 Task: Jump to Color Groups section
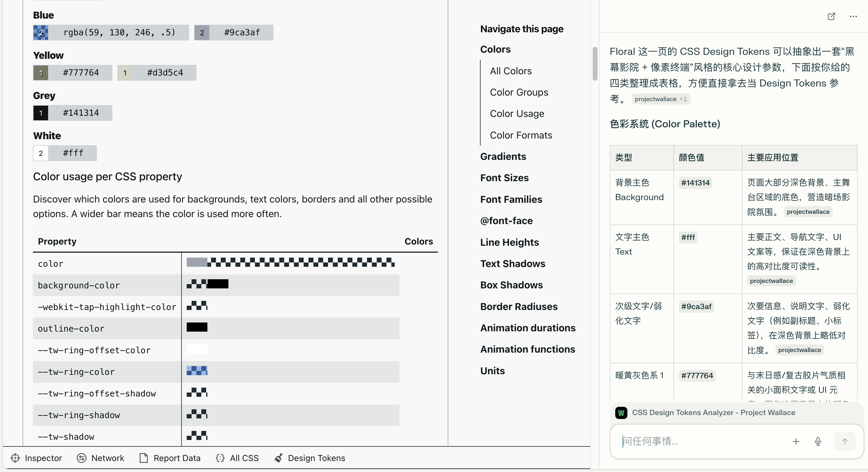(x=519, y=92)
